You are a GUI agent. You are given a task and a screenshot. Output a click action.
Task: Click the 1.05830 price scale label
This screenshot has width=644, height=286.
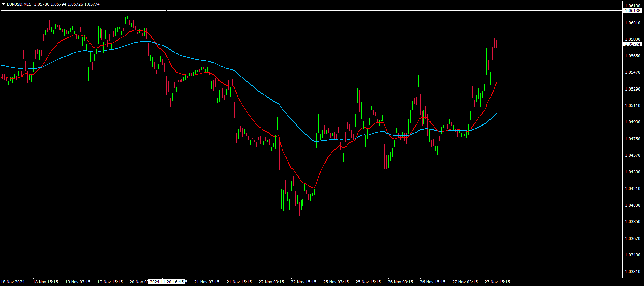(633, 39)
